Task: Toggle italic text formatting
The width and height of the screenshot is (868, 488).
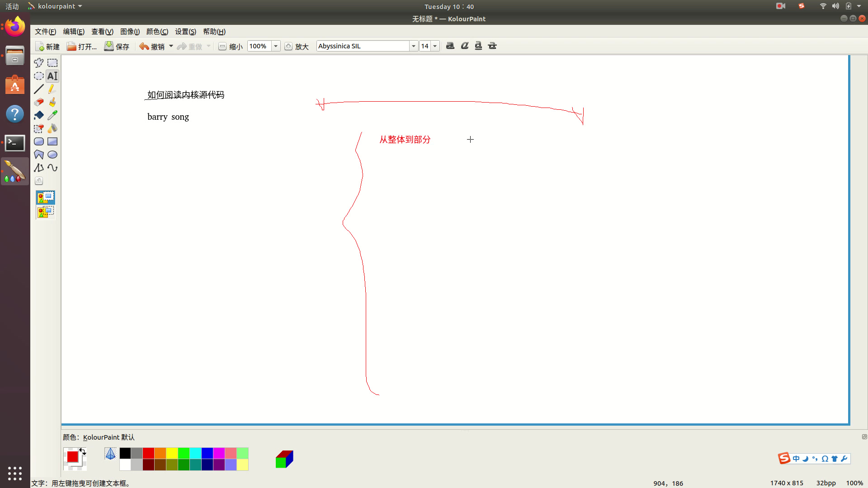Action: coord(464,46)
